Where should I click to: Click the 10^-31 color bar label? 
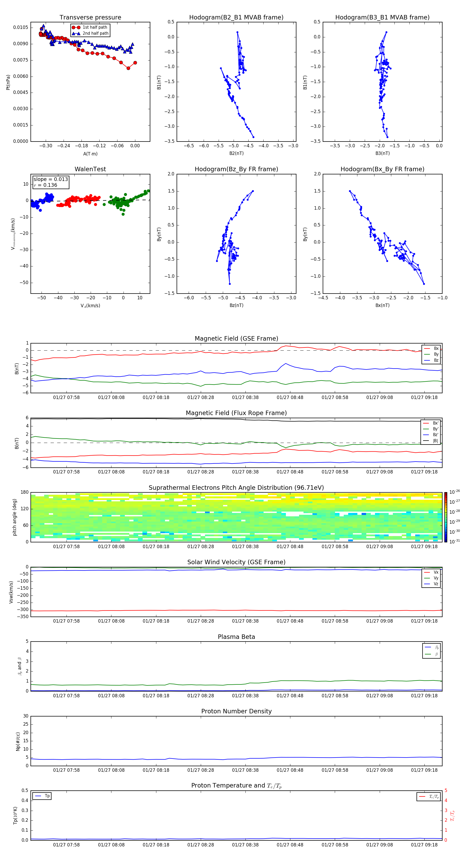pyautogui.click(x=455, y=542)
